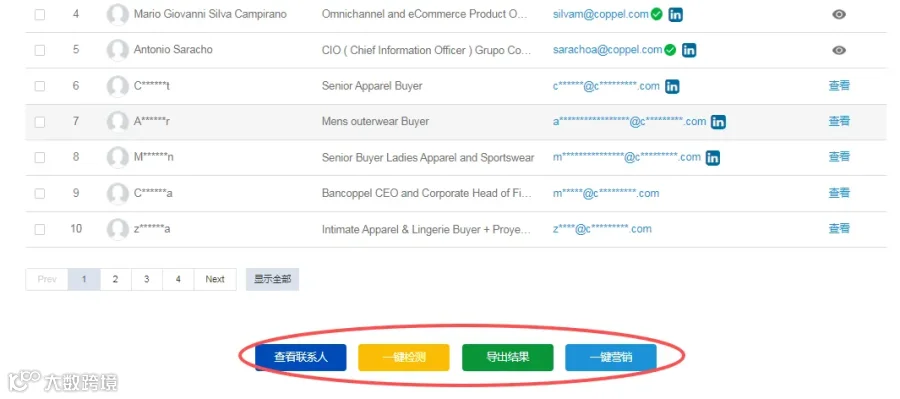Viewport: 900px width, 399px height.
Task: Toggle eye icon for Antonio Saracho row
Action: click(x=839, y=51)
